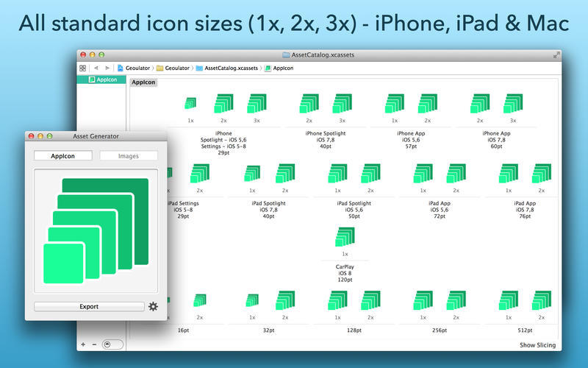Select iPhone Spotlight 29pt 1x icon slot
The image size is (588, 368).
190,103
